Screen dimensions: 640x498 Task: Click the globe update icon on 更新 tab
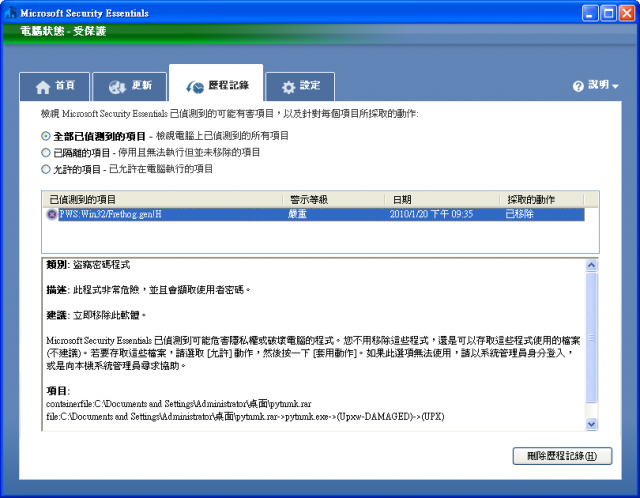118,87
